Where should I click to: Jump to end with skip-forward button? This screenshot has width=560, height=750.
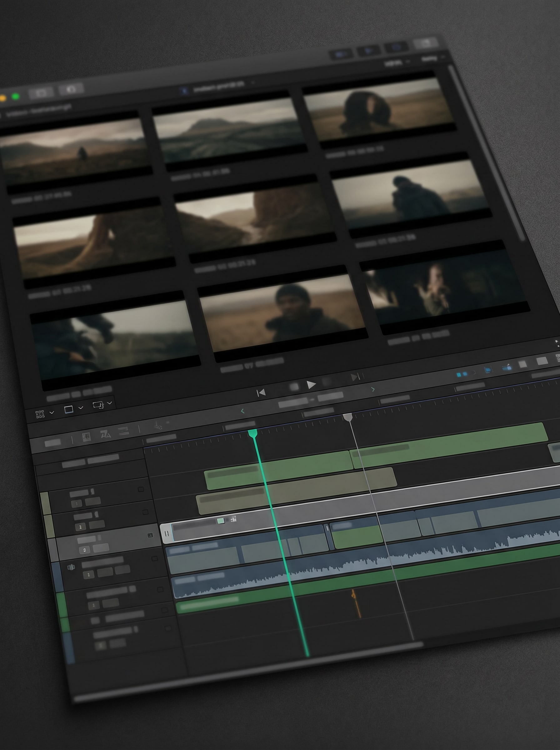pos(355,377)
